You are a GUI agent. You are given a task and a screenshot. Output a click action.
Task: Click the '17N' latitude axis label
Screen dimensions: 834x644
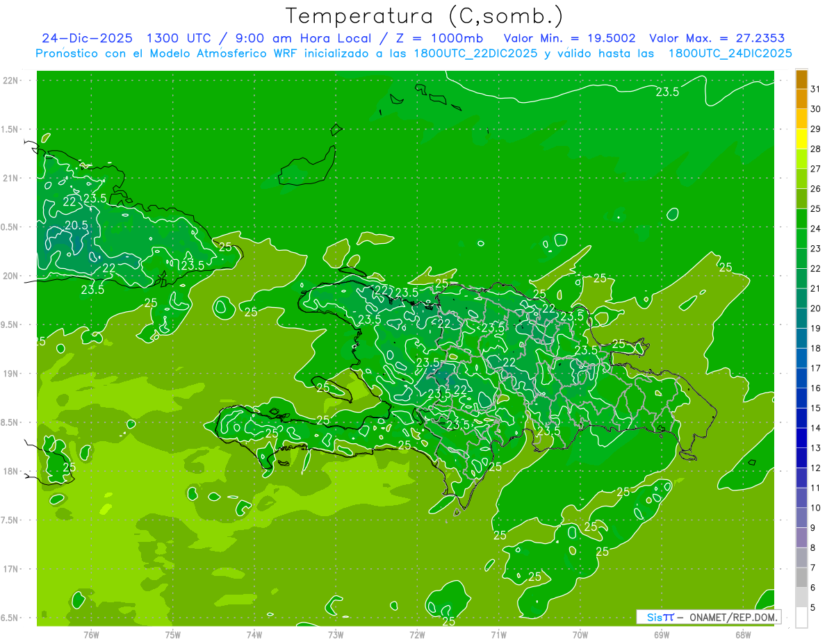pos(10,569)
